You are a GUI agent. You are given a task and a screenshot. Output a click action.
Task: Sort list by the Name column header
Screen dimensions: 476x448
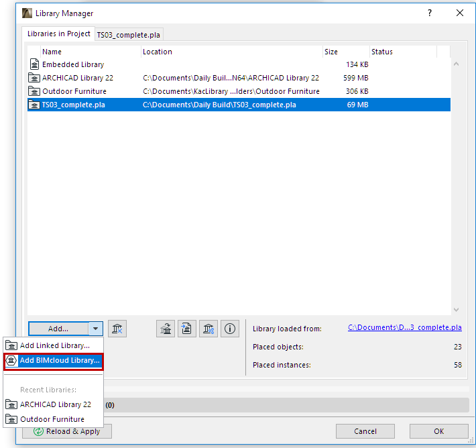(x=91, y=52)
